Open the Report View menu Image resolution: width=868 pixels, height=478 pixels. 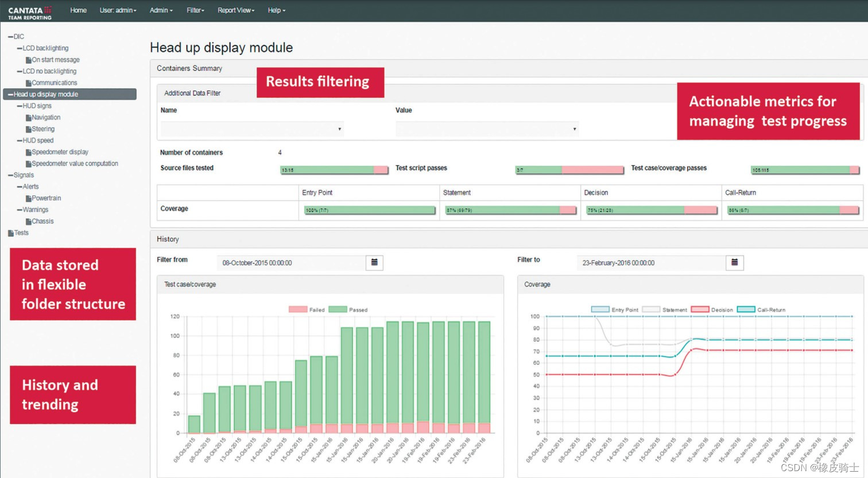tap(236, 10)
